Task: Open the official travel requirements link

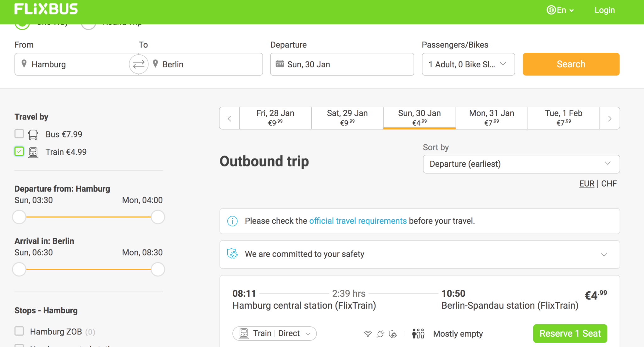Action: coord(358,221)
